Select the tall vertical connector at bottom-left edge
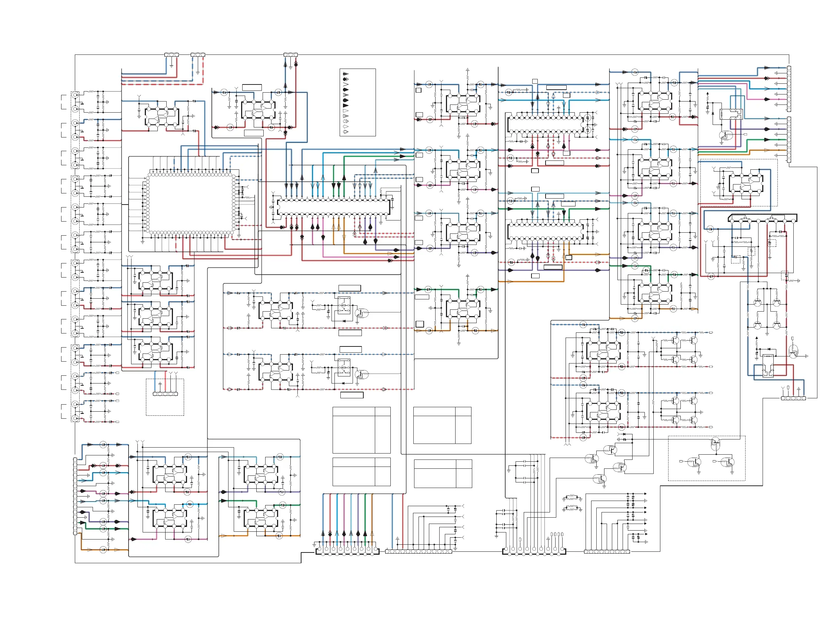840x624 pixels. coord(75,496)
